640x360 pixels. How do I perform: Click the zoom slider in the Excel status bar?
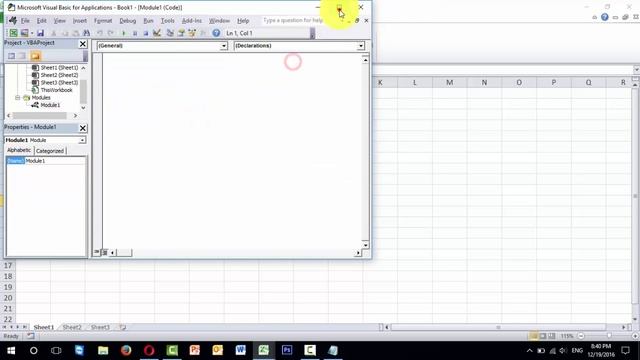(609, 336)
